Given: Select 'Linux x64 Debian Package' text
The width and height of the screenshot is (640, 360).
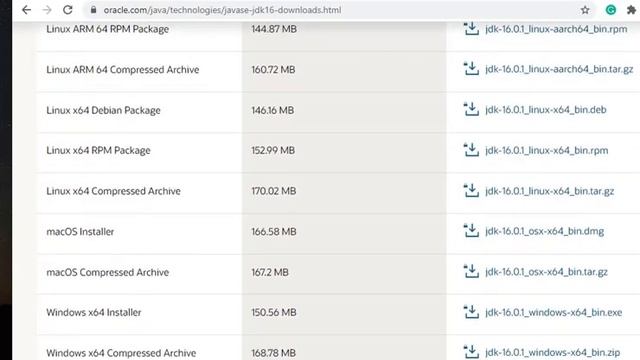Looking at the screenshot, I should (103, 110).
